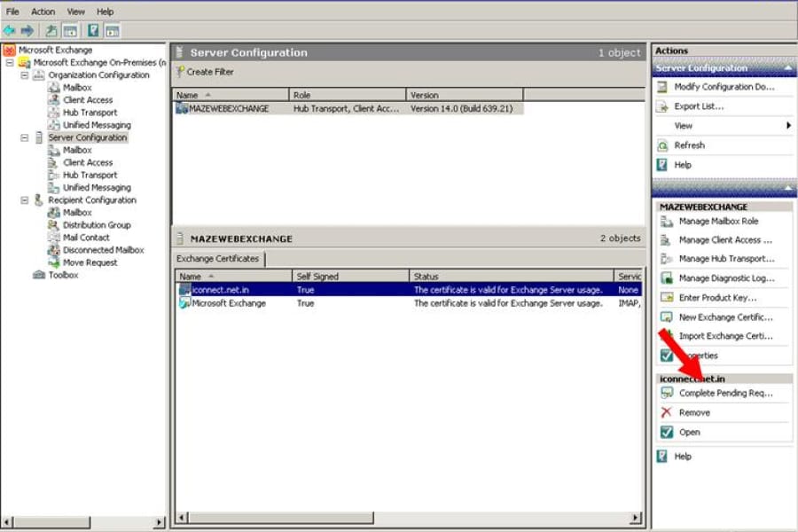Click Create Filter link

tap(209, 72)
